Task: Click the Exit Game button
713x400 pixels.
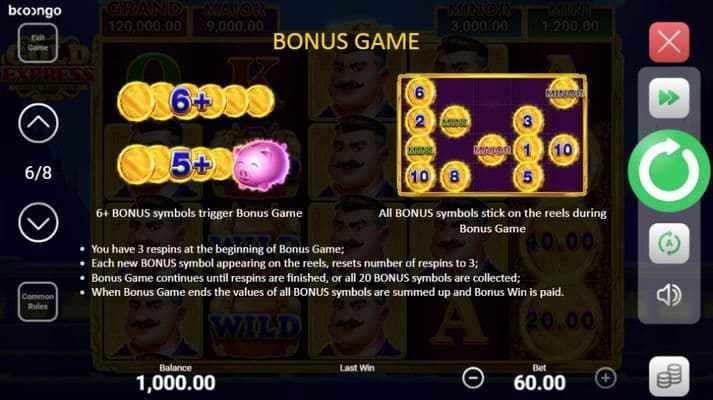Action: point(38,43)
